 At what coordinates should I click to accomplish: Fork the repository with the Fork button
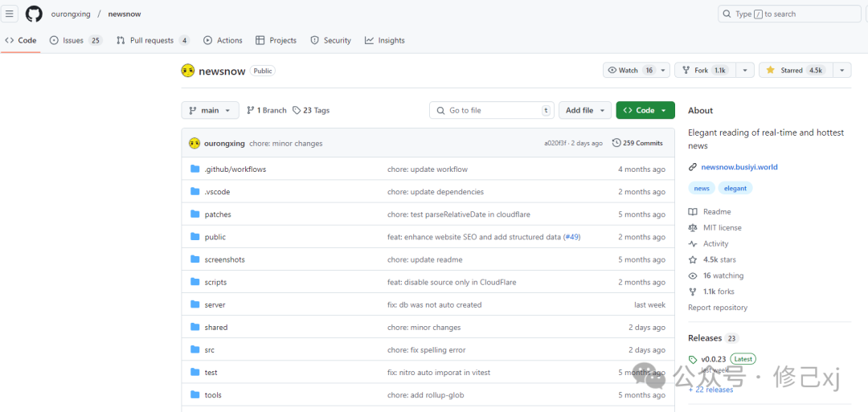tap(706, 70)
